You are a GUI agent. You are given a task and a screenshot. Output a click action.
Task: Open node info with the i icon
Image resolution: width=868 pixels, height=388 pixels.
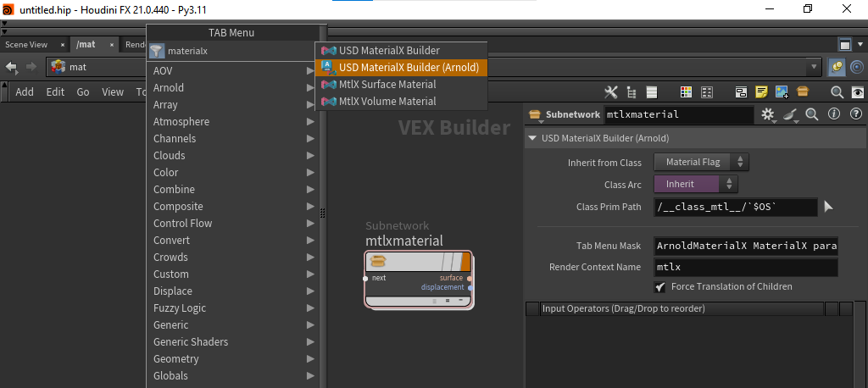834,114
